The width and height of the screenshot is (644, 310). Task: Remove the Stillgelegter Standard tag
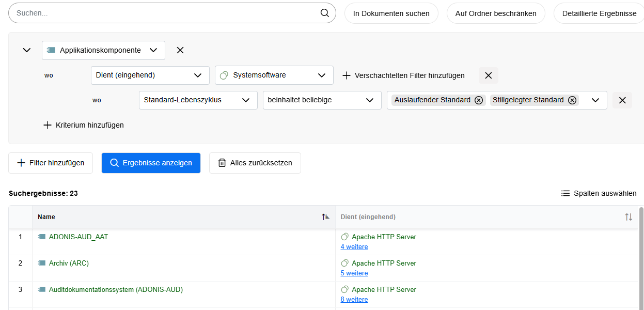(572, 100)
